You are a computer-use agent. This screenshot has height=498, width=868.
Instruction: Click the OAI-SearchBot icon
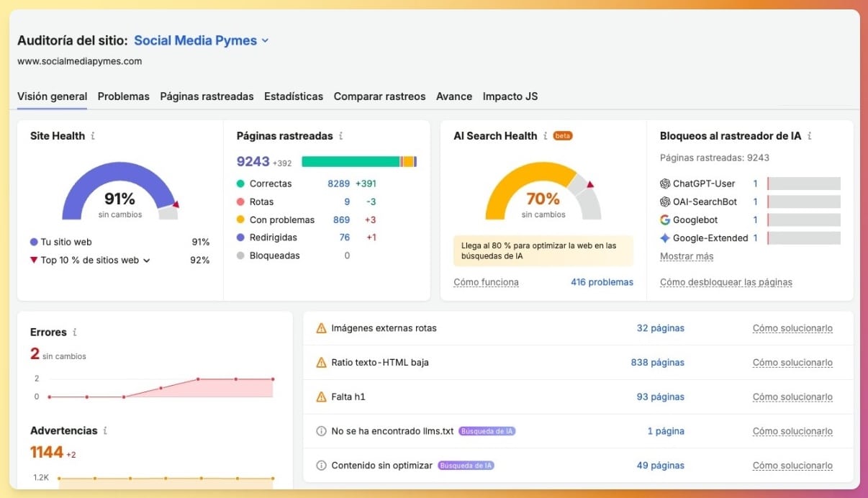[x=665, y=202]
